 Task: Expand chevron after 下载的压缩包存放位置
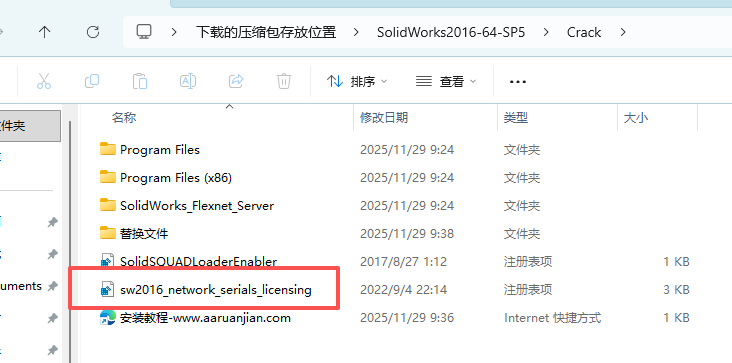pos(356,32)
